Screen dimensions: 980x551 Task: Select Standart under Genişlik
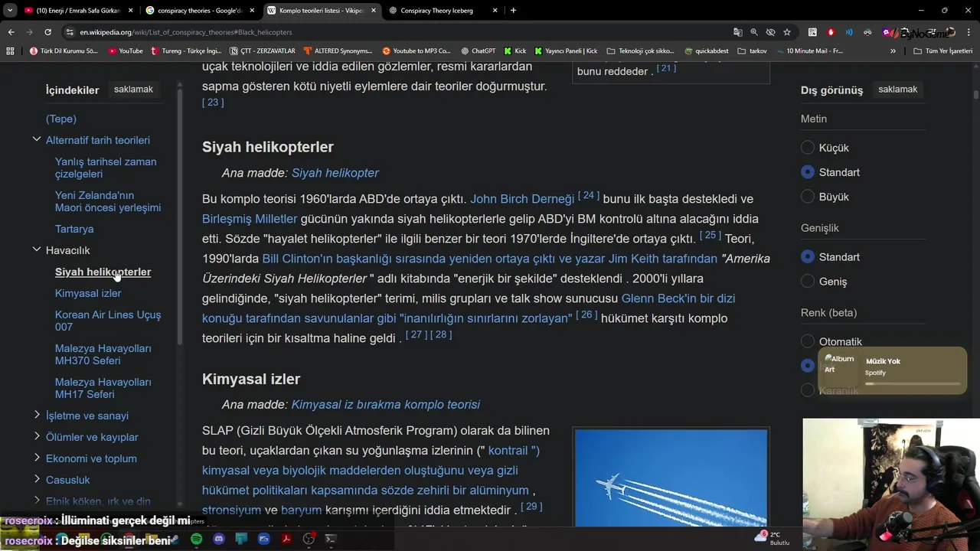807,257
